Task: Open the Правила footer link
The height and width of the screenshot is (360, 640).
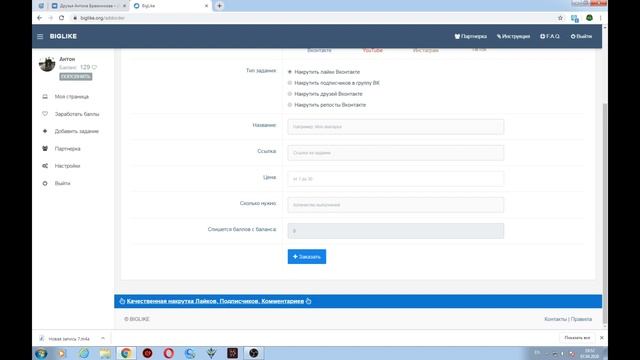Action: click(x=581, y=319)
